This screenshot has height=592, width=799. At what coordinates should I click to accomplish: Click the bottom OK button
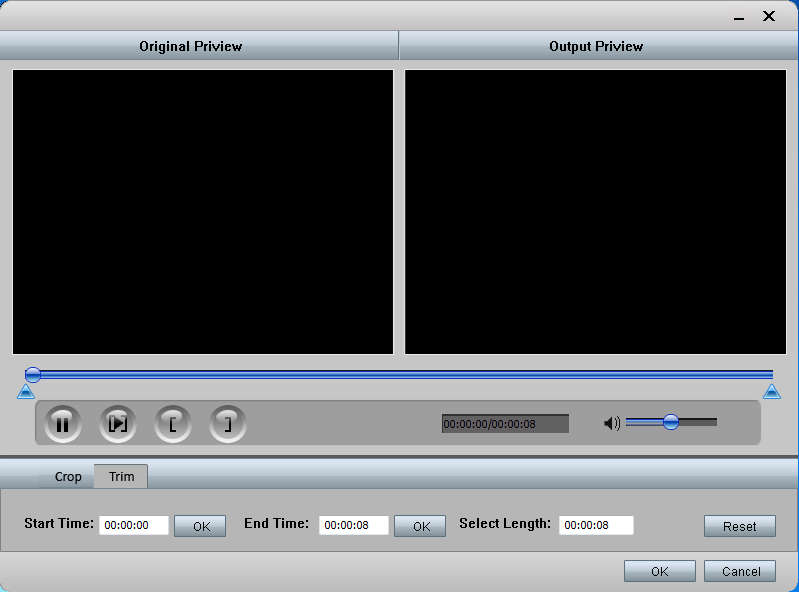point(660,571)
